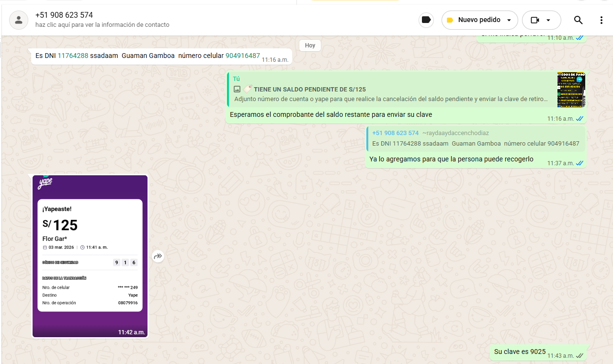
Task: Expand the video call options arrow
Action: pyautogui.click(x=548, y=20)
